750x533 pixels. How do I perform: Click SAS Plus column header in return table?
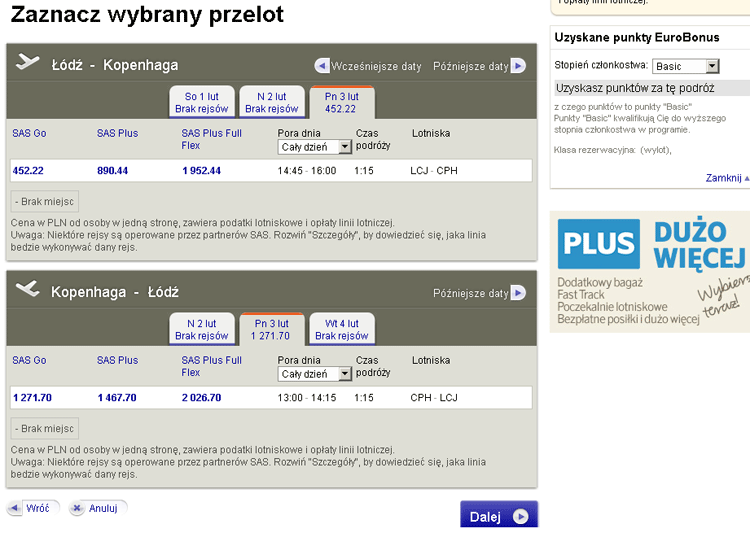click(117, 360)
